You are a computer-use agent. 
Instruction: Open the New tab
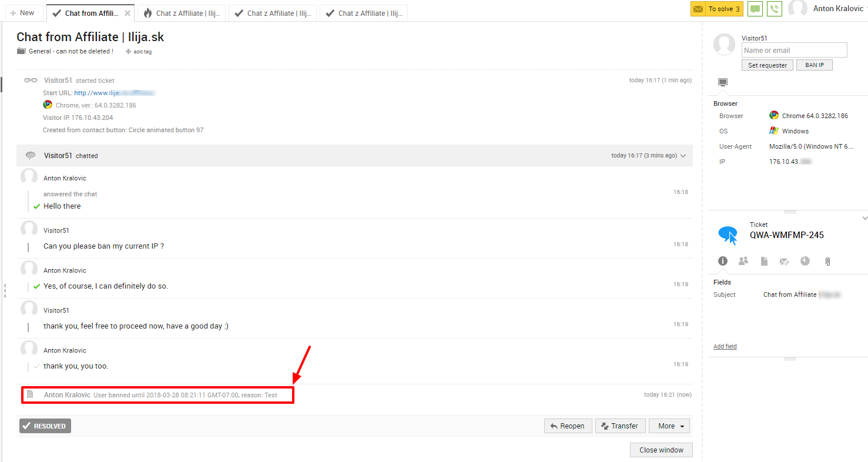(x=22, y=13)
